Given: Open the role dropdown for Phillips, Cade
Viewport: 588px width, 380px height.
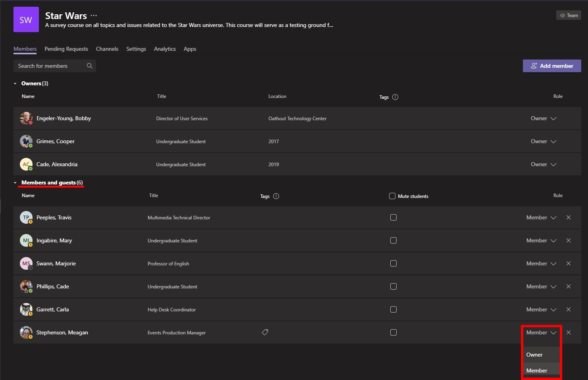Looking at the screenshot, I should click(542, 286).
